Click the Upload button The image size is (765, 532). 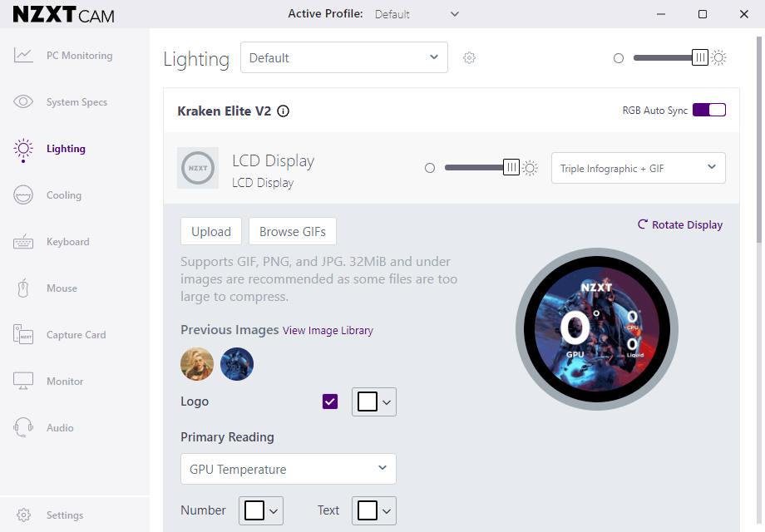(210, 231)
